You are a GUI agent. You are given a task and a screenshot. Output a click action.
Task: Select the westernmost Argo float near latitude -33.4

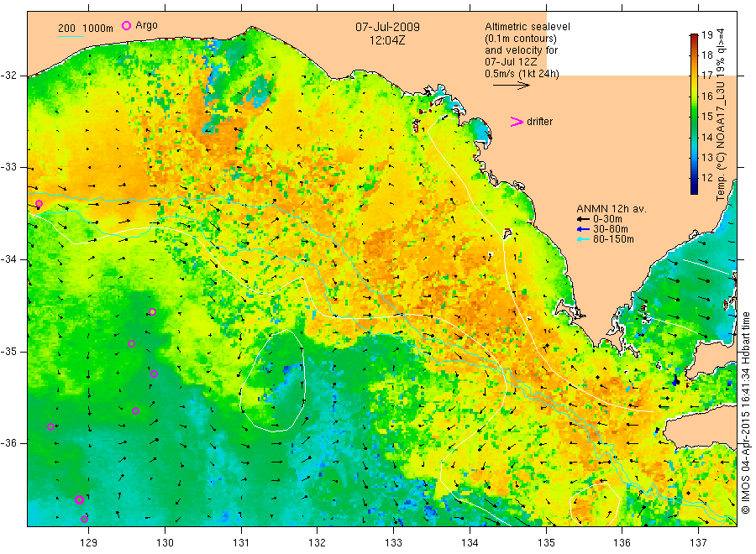(39, 204)
